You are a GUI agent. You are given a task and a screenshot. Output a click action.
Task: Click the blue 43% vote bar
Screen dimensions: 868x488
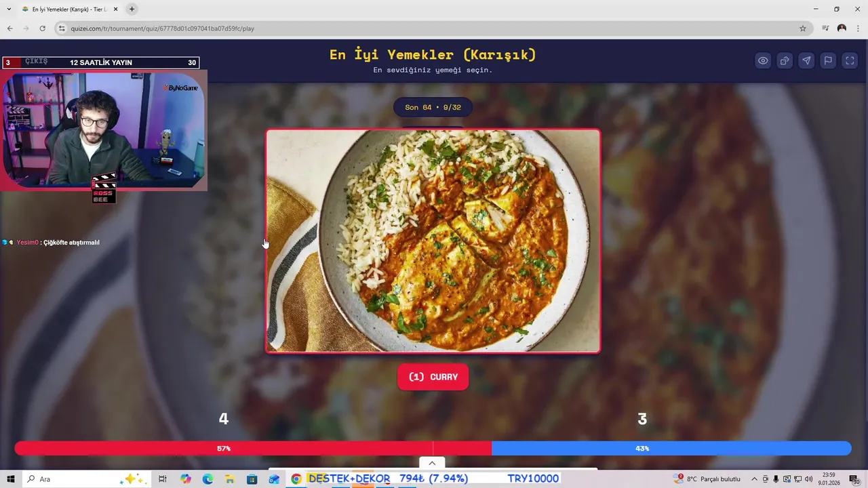671,448
